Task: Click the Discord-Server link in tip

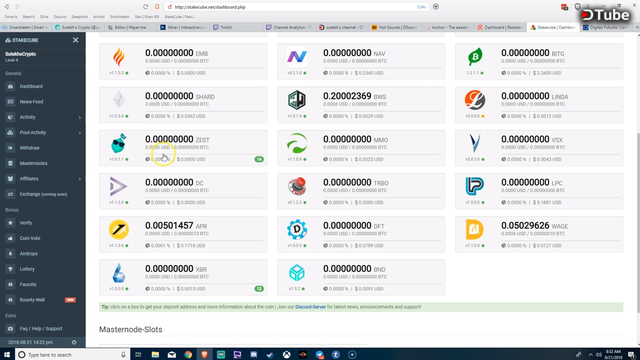Action: [x=310, y=307]
